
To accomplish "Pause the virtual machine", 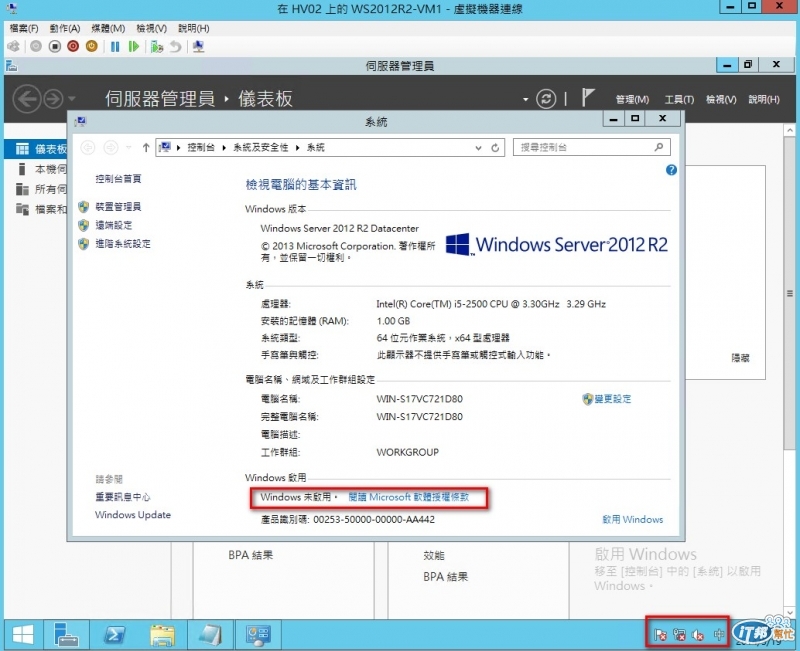I will [115, 46].
